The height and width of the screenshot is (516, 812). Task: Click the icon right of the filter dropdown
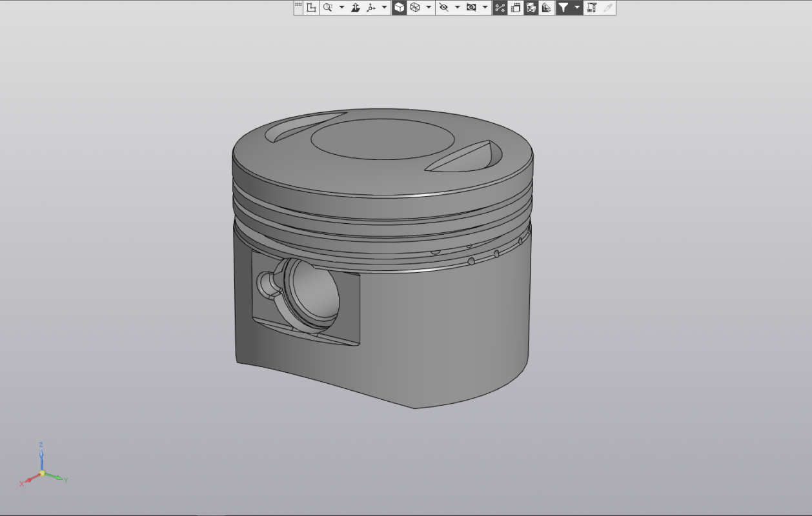pos(591,8)
